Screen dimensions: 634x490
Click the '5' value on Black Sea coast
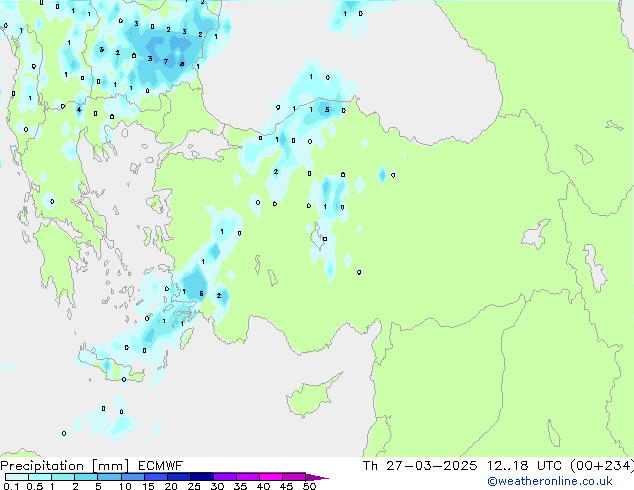(327, 110)
